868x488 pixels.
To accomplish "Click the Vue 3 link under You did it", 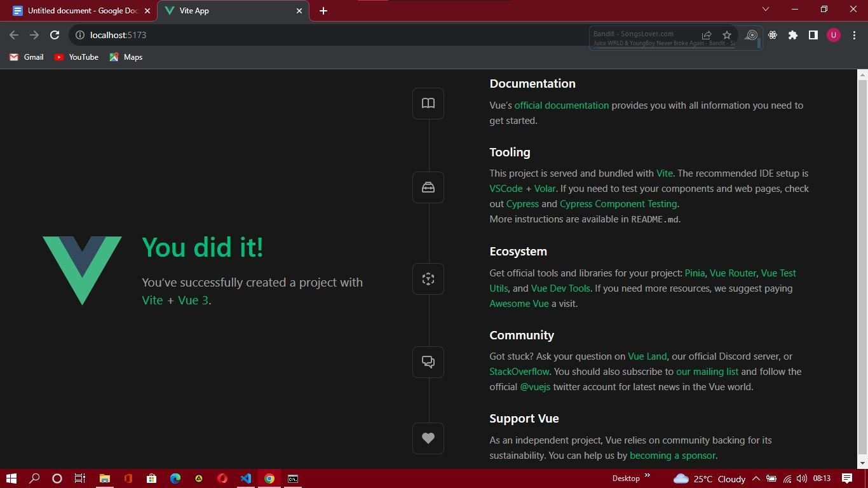I will coord(193,301).
